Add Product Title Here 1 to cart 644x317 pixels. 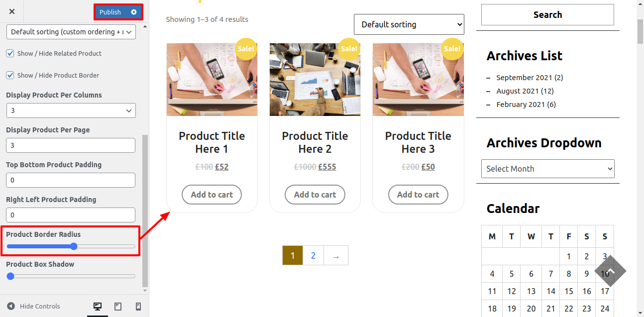[212, 195]
